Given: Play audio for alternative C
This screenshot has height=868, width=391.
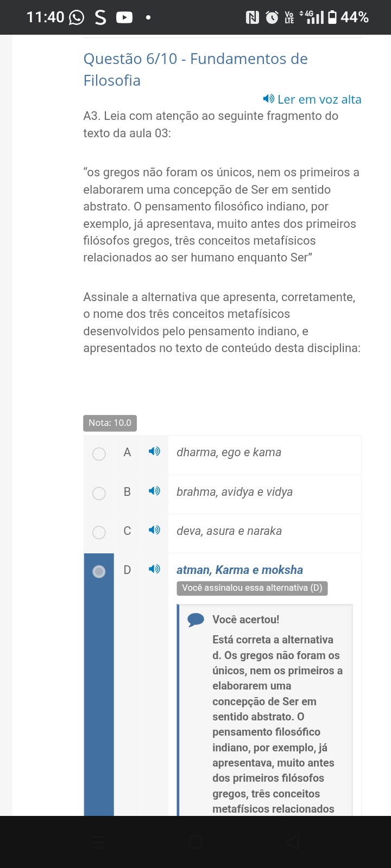Looking at the screenshot, I should click(x=154, y=530).
